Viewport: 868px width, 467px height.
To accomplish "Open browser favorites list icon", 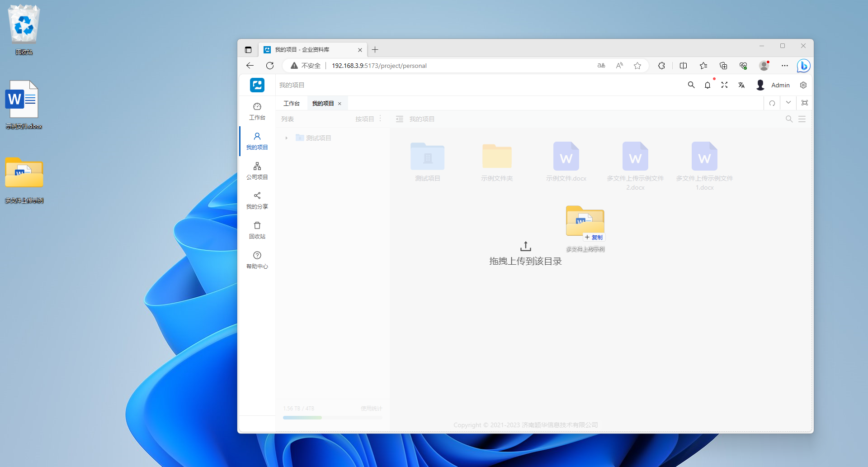I will coord(703,66).
